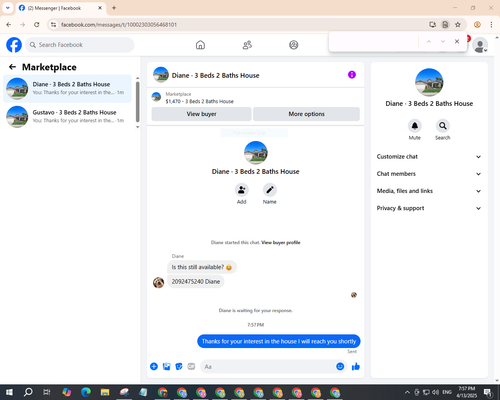Click More options button
The width and height of the screenshot is (500, 400).
pos(306,114)
